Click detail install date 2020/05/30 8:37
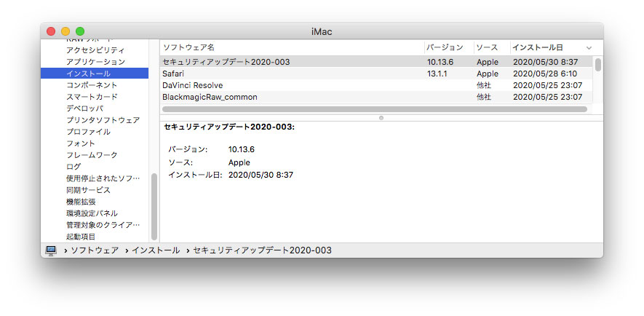Image resolution: width=644 pixels, height=316 pixels. [261, 175]
